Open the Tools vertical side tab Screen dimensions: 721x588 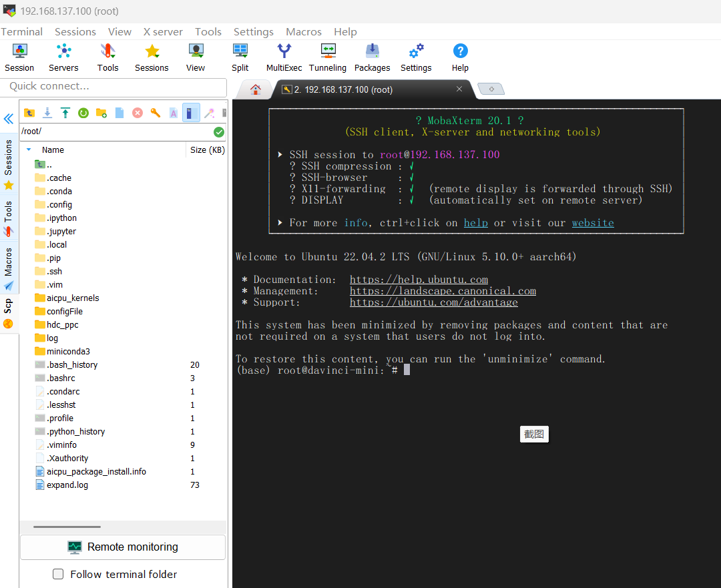click(8, 218)
